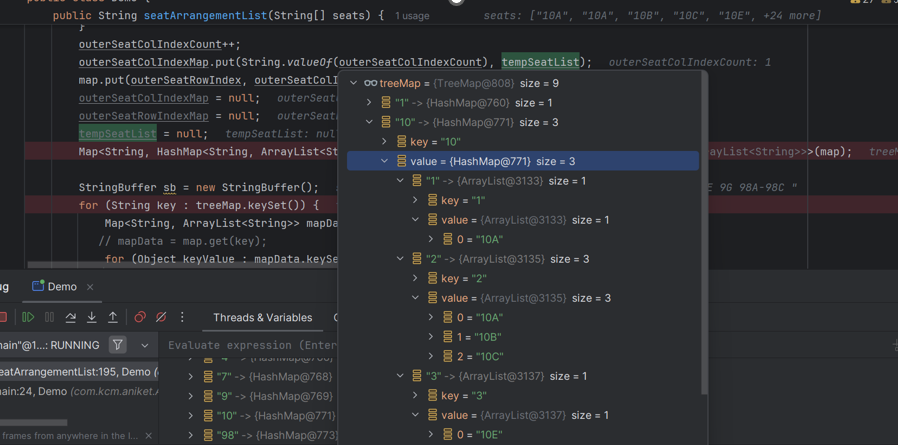This screenshot has width=898, height=445.
Task: Click the "1 usage" inlay hint
Action: pyautogui.click(x=412, y=16)
